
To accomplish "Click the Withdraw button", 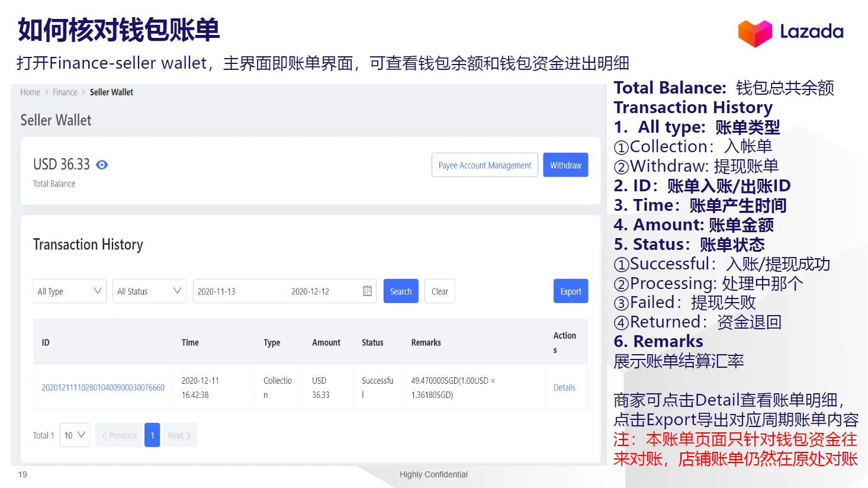I will tap(565, 165).
